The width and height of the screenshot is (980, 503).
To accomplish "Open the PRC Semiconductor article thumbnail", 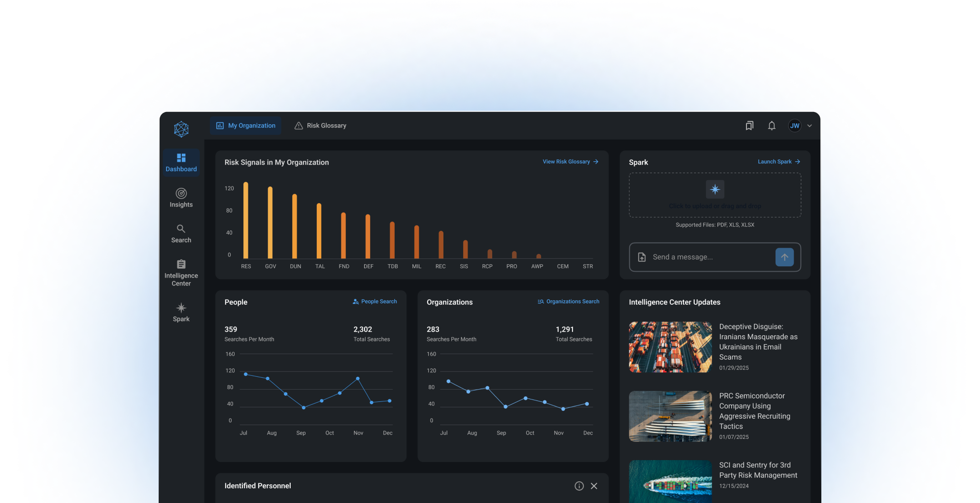I will (x=670, y=416).
